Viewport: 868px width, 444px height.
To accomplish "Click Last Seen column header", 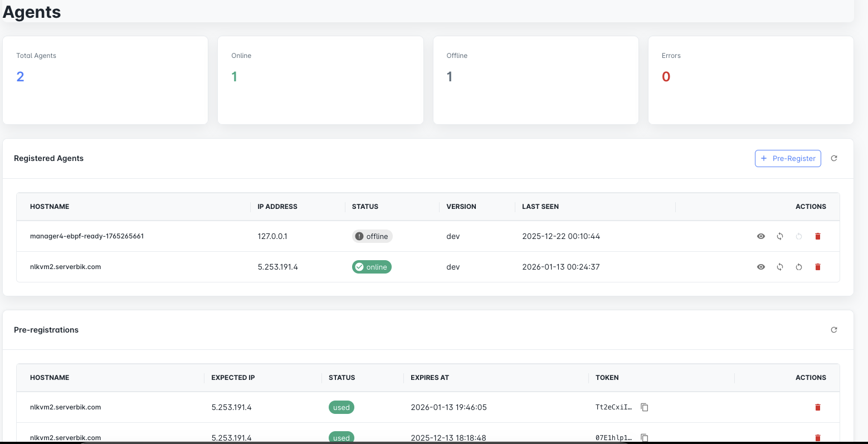I will [540, 207].
